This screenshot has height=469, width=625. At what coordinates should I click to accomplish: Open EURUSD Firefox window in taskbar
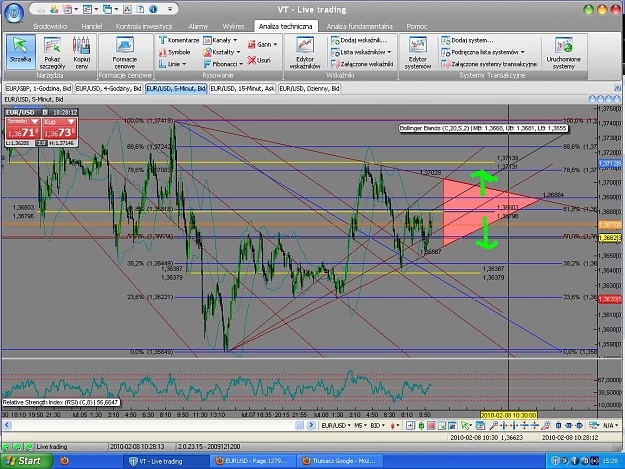click(x=252, y=461)
